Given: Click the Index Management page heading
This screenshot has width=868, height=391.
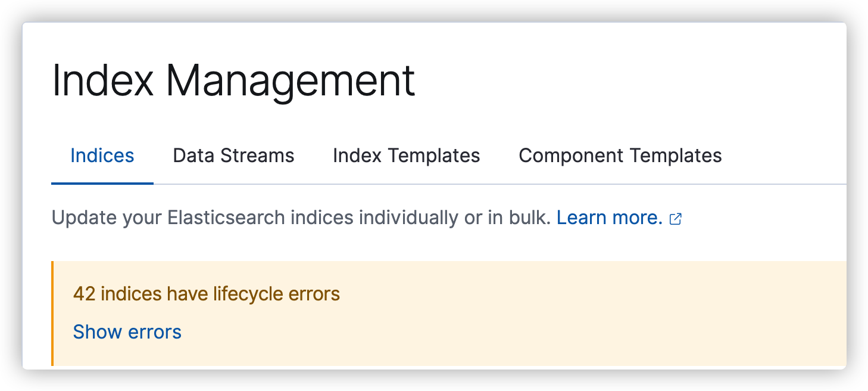Looking at the screenshot, I should pyautogui.click(x=233, y=80).
